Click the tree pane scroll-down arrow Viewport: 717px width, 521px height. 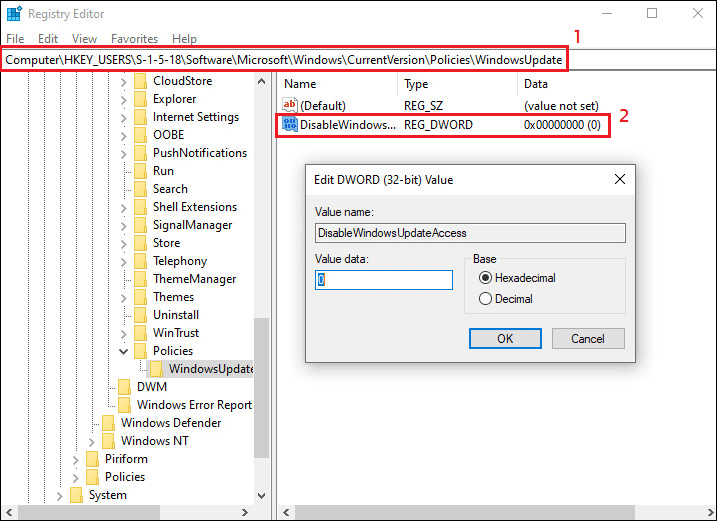coord(262,495)
